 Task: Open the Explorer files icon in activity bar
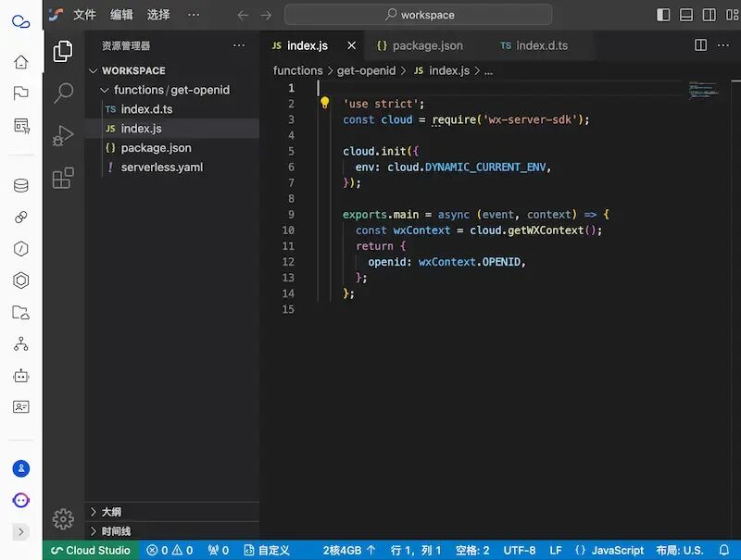coord(63,51)
